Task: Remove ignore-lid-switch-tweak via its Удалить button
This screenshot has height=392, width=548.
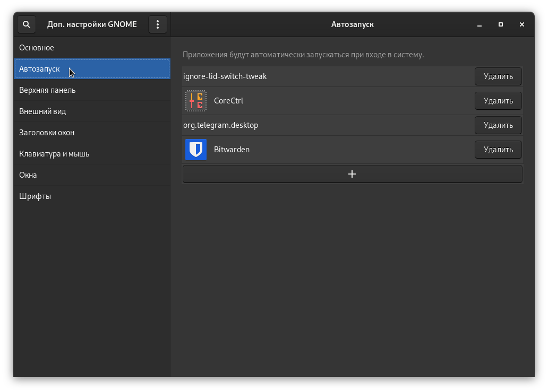Action: click(x=498, y=76)
